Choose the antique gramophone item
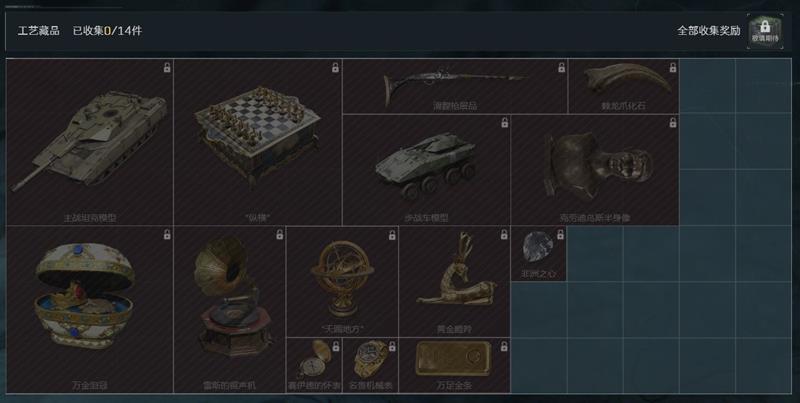 (x=230, y=310)
